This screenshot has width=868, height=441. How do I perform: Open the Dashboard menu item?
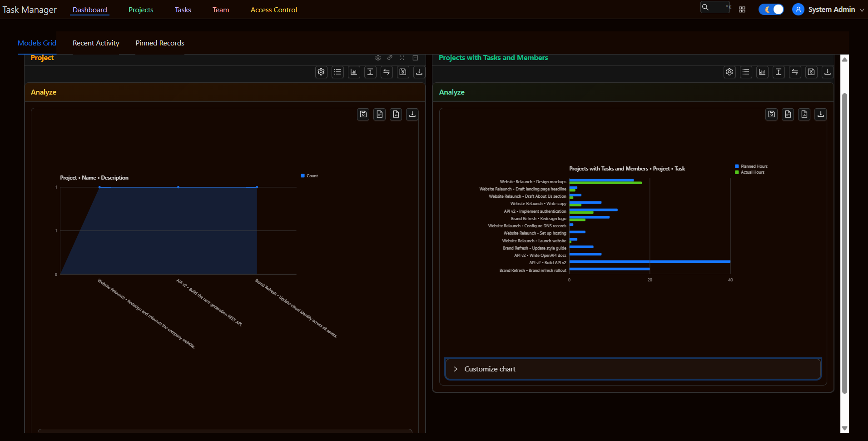(x=90, y=10)
